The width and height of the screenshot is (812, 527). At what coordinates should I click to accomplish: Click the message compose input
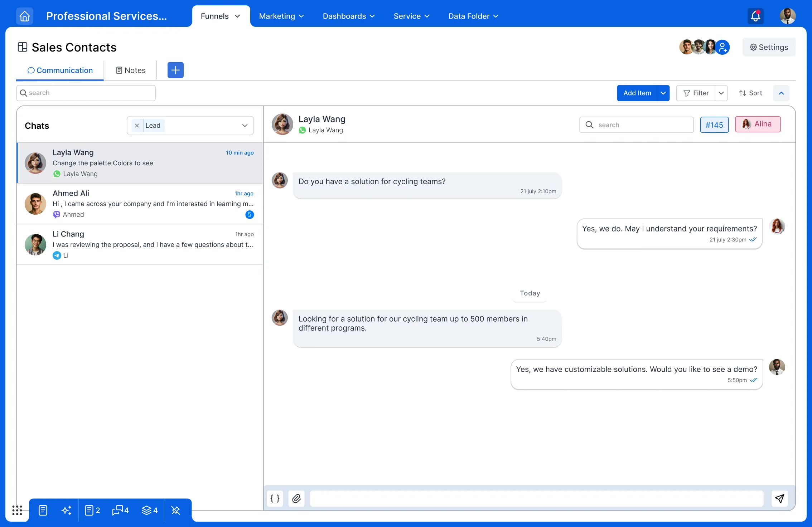[x=536, y=498]
